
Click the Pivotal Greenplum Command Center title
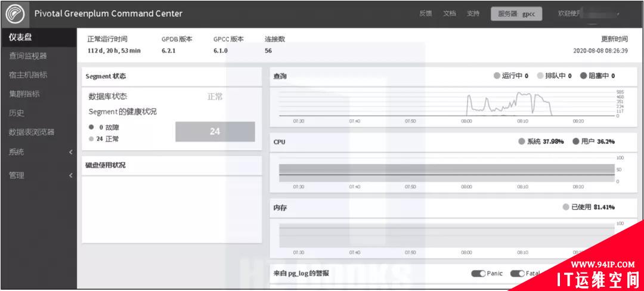pyautogui.click(x=109, y=14)
